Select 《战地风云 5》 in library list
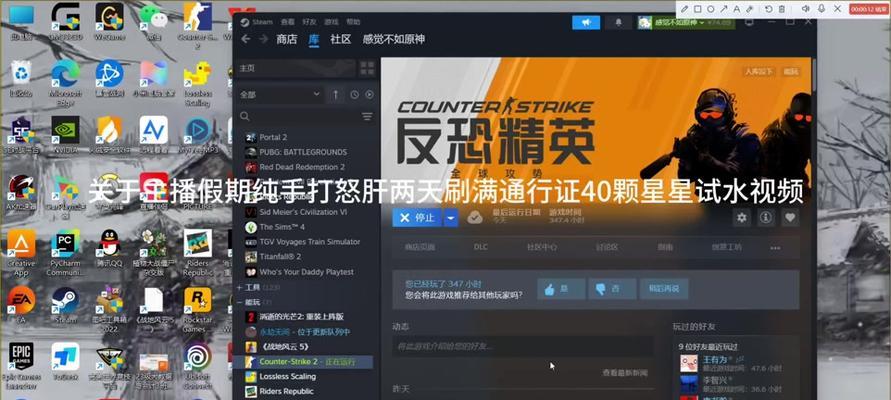891x400 pixels. tap(284, 347)
